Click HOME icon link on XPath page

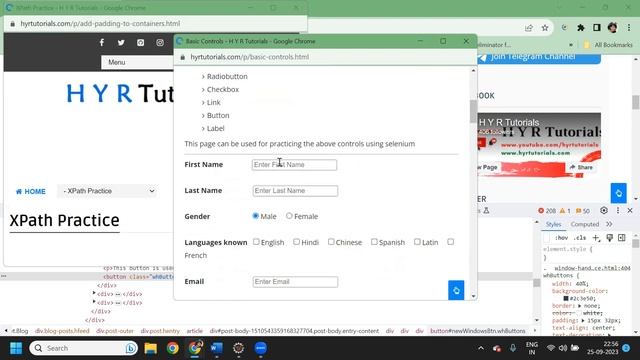point(31,191)
